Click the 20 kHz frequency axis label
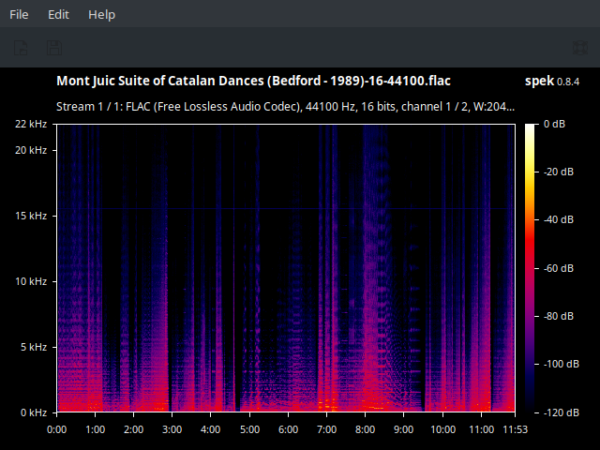 [31, 150]
